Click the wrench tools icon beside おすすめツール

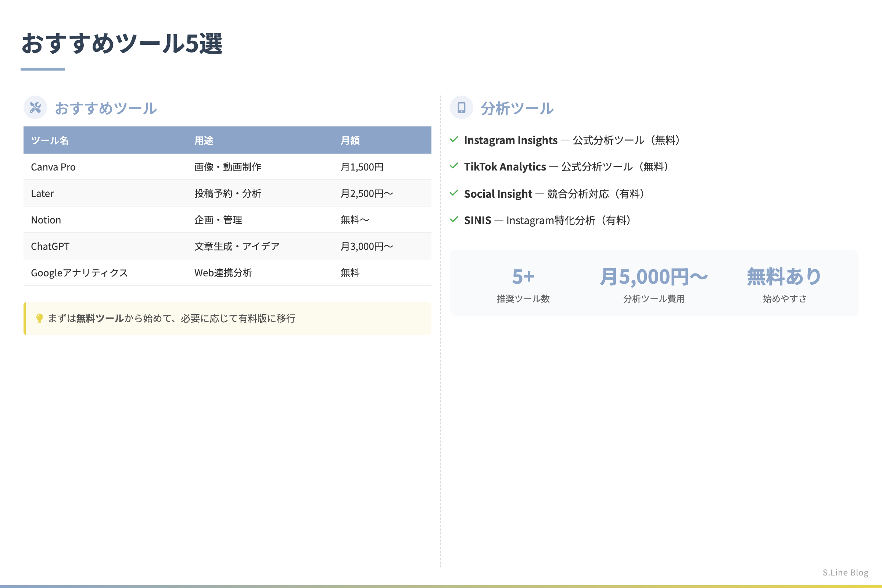coord(35,108)
